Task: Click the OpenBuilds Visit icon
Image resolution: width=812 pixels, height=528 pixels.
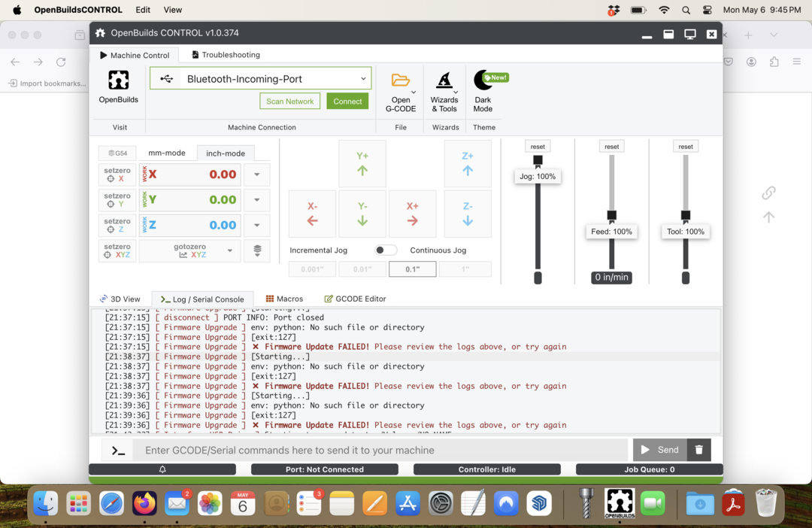Action: pos(118,80)
